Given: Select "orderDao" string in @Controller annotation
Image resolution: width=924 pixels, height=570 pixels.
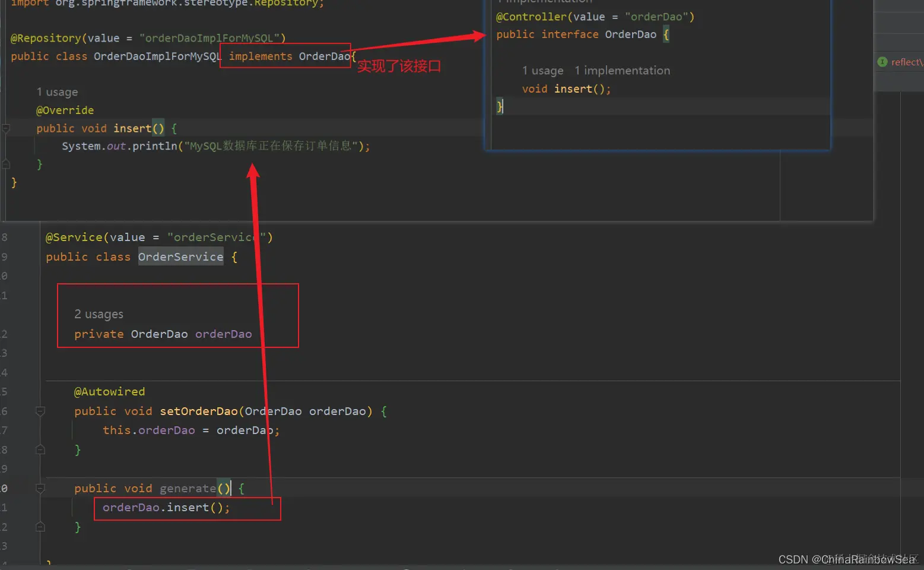Looking at the screenshot, I should point(656,17).
